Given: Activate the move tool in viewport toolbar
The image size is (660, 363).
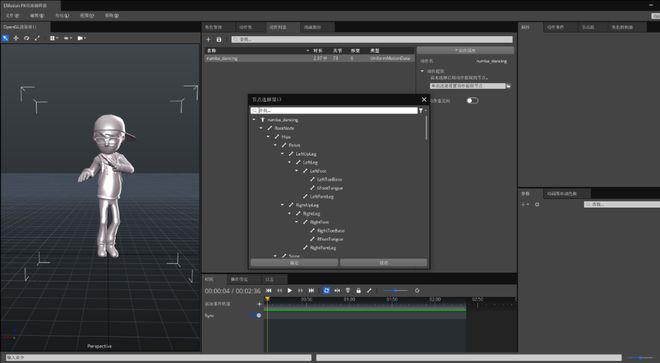Looking at the screenshot, I should click(16, 38).
